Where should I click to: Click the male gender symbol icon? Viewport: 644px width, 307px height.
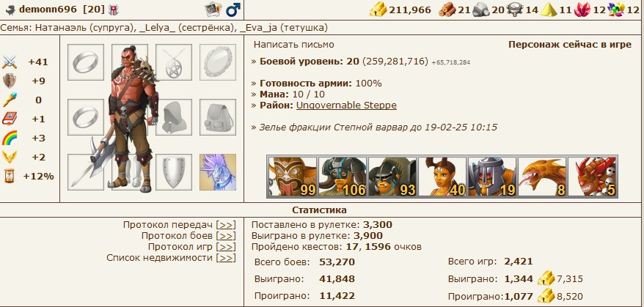233,10
